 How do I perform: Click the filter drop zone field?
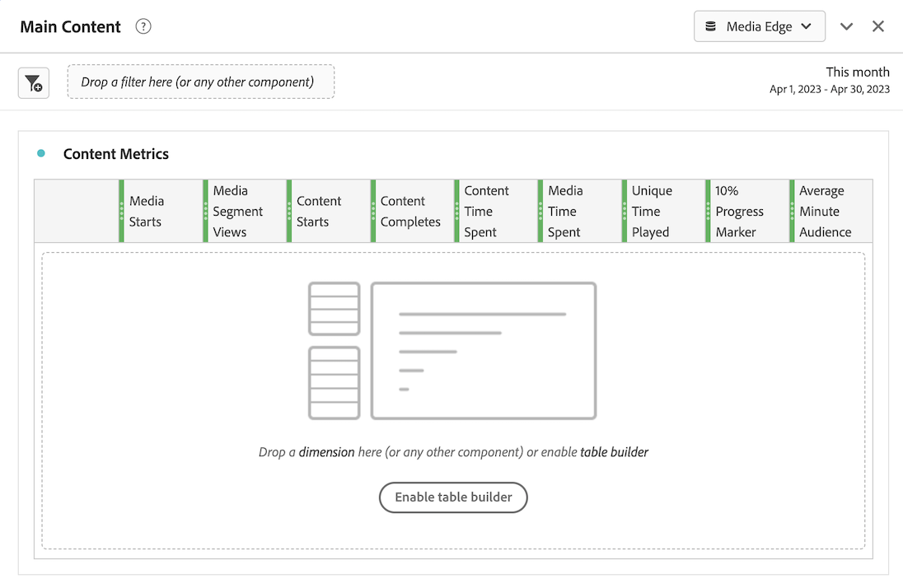pos(201,82)
